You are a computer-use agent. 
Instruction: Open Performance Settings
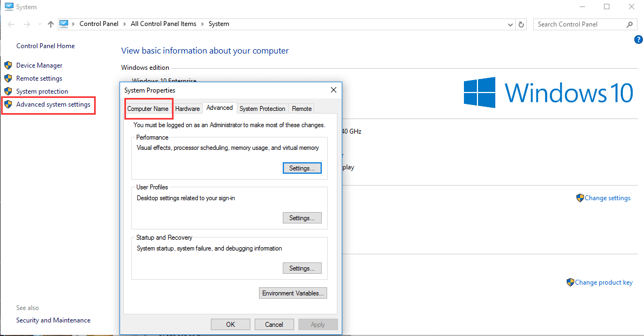pos(302,168)
